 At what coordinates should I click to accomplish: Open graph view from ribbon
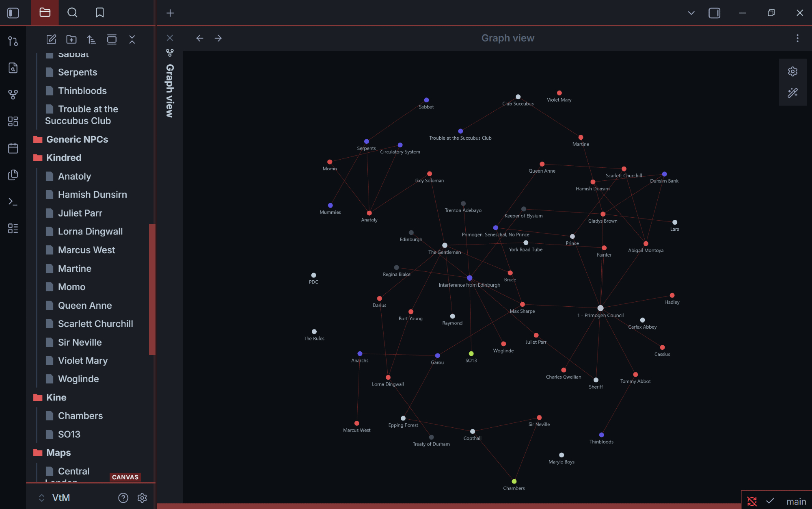coord(13,95)
